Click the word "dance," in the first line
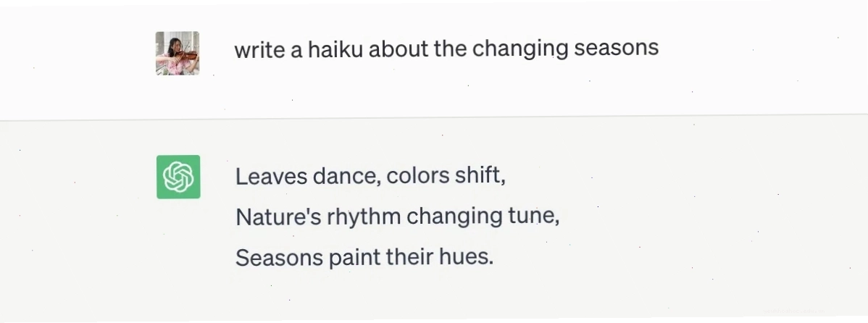The height and width of the screenshot is (323, 868). coord(346,177)
